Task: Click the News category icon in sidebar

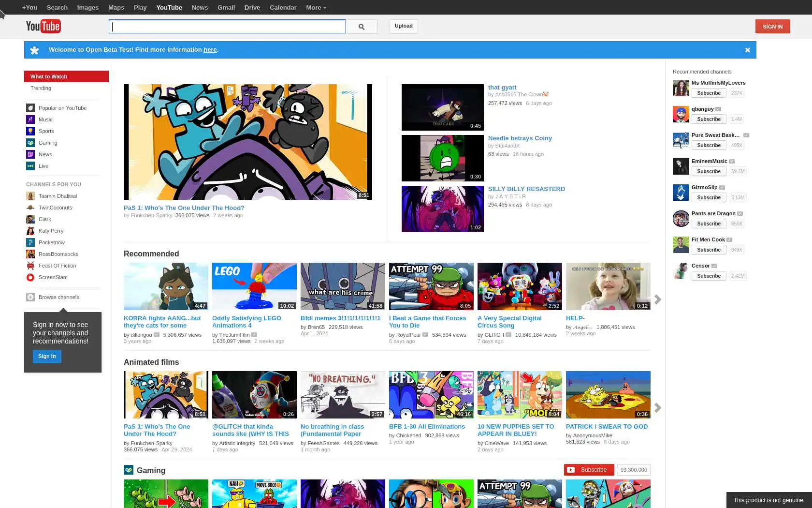Action: (30, 154)
